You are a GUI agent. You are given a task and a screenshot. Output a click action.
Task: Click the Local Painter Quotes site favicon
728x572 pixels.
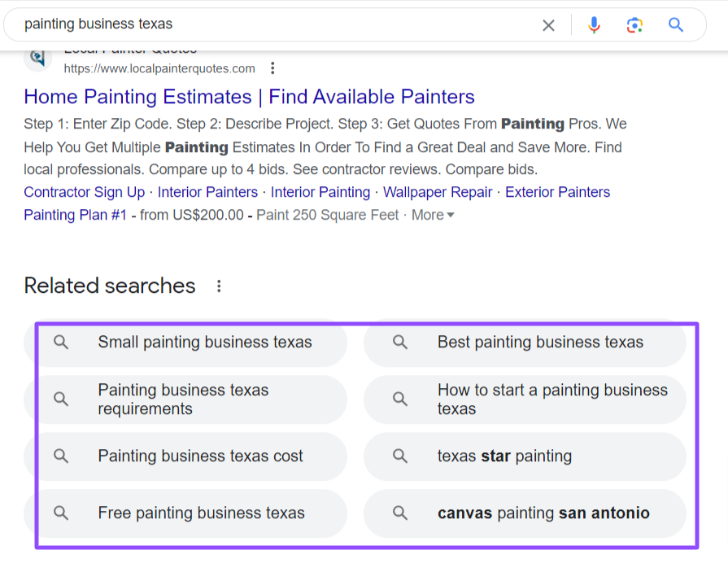(37, 58)
